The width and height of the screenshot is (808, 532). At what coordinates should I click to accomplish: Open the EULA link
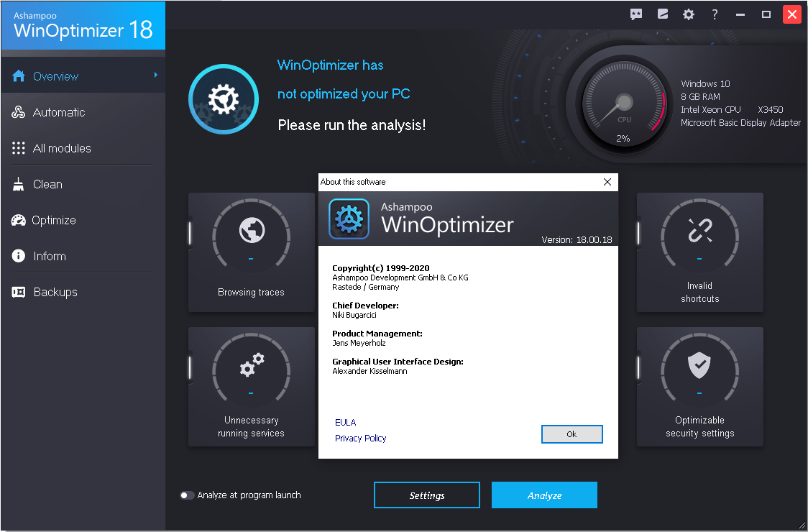(x=345, y=423)
